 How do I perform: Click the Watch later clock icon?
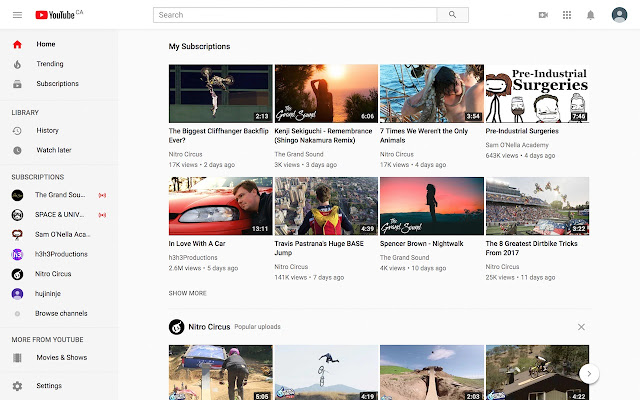(x=17, y=150)
